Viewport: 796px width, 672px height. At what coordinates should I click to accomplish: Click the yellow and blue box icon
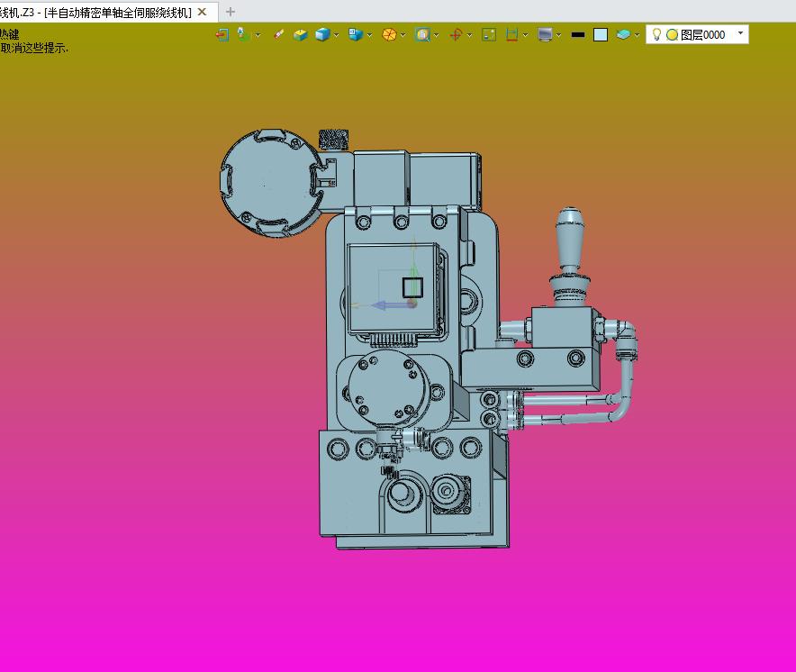pyautogui.click(x=301, y=34)
